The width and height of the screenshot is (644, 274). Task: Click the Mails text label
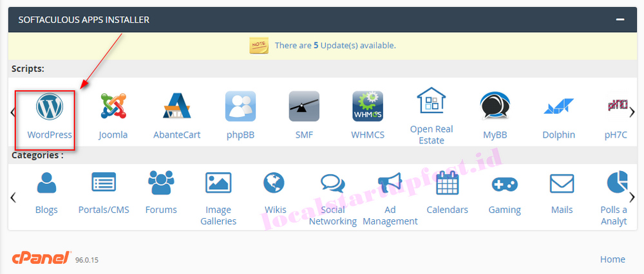coord(562,210)
